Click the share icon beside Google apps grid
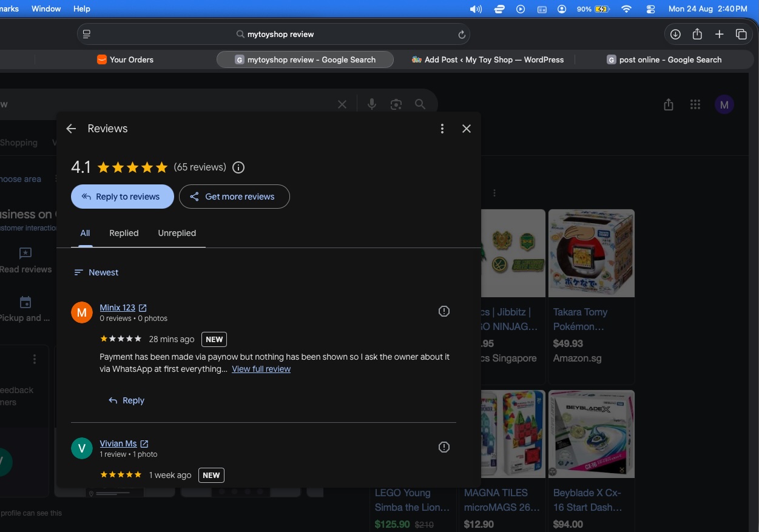The height and width of the screenshot is (532, 759). (x=669, y=105)
